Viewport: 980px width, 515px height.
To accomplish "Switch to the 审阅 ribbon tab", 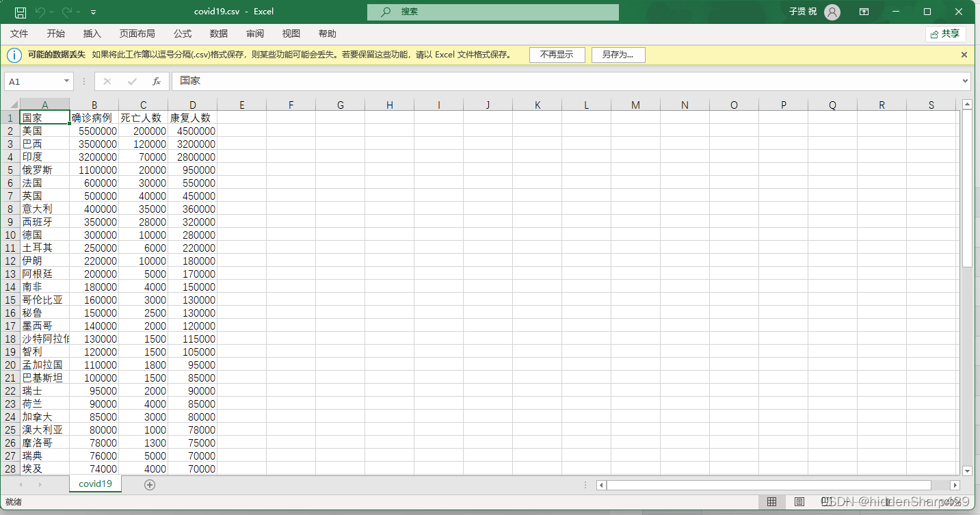I will click(x=255, y=34).
